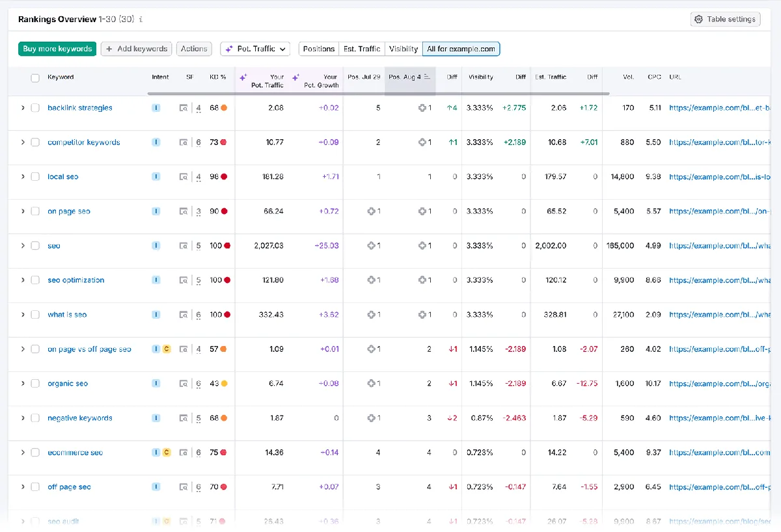Click the Add keywords button
The width and height of the screenshot is (781, 532).
pos(137,49)
